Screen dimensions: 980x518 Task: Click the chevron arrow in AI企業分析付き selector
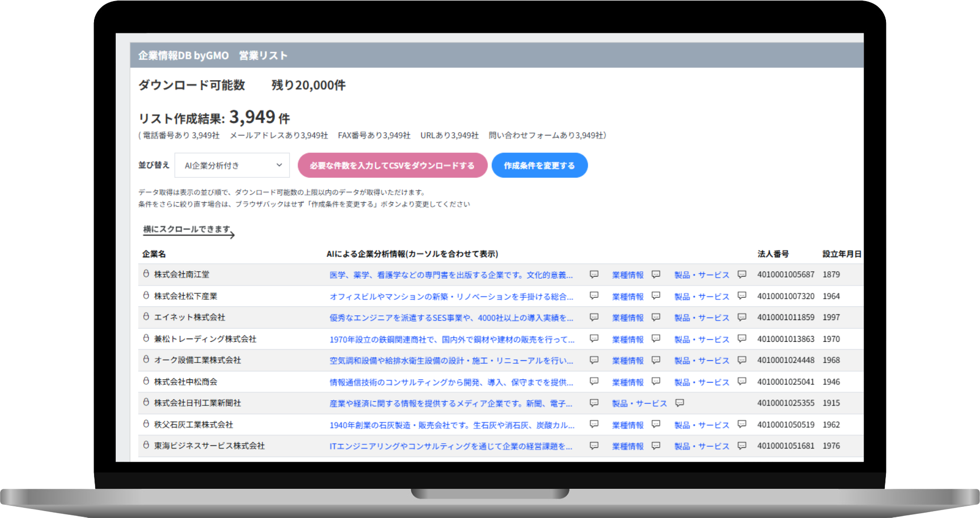[279, 166]
